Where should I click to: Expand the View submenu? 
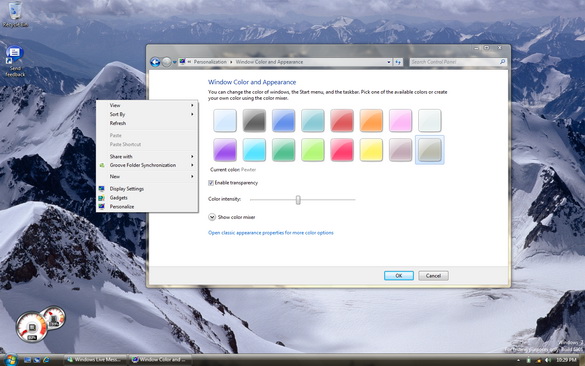coord(147,105)
